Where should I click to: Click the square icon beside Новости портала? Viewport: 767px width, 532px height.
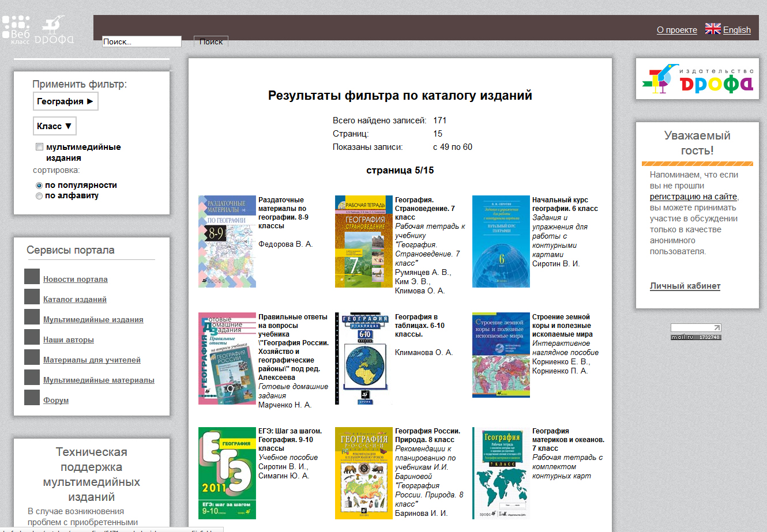click(x=32, y=277)
